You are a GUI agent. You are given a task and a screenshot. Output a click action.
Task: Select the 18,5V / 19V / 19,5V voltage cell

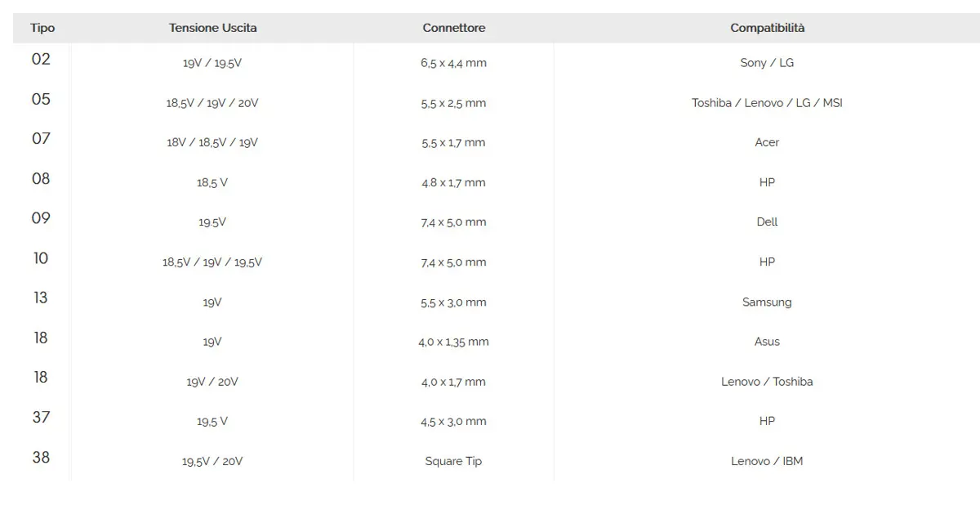(212, 262)
